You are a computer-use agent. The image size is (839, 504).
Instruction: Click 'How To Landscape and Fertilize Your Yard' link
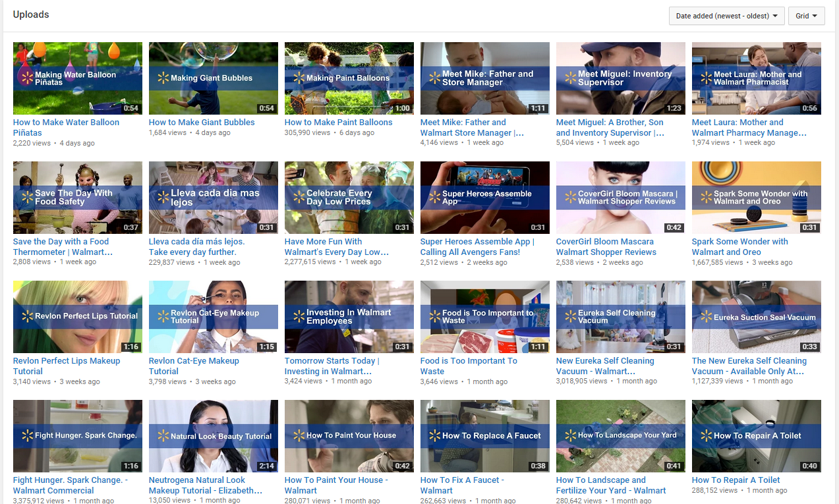[x=611, y=485]
